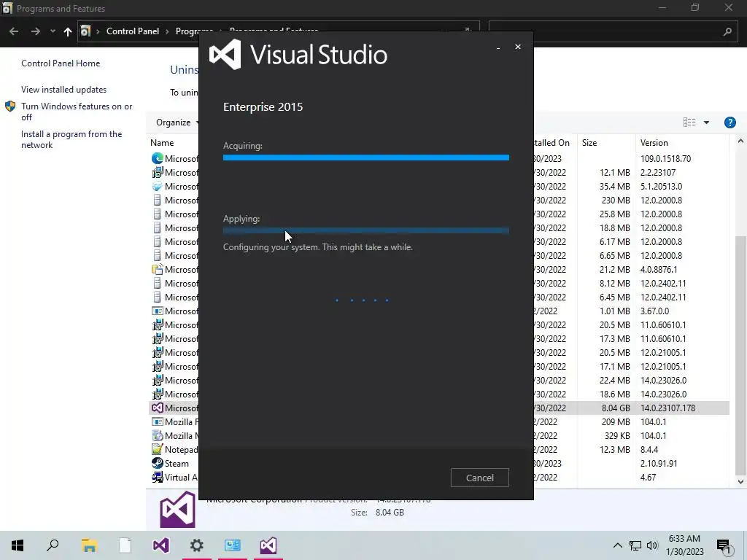This screenshot has width=747, height=560.
Task: Open the Organize menu
Action: pyautogui.click(x=175, y=122)
